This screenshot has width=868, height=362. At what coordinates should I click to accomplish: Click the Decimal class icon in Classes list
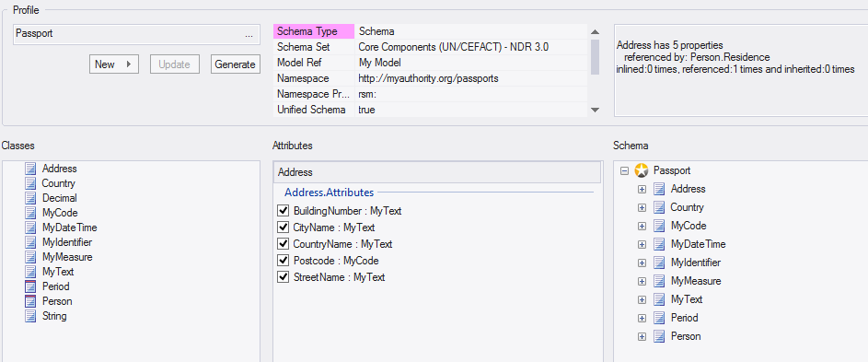tap(29, 198)
